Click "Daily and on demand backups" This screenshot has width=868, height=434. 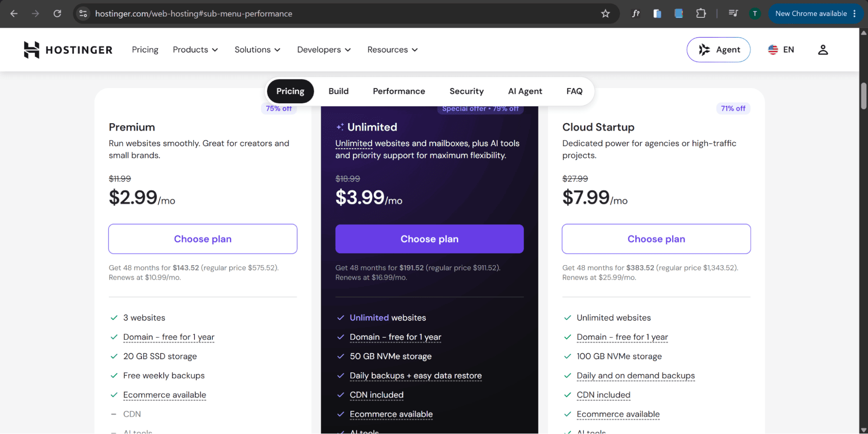636,376
